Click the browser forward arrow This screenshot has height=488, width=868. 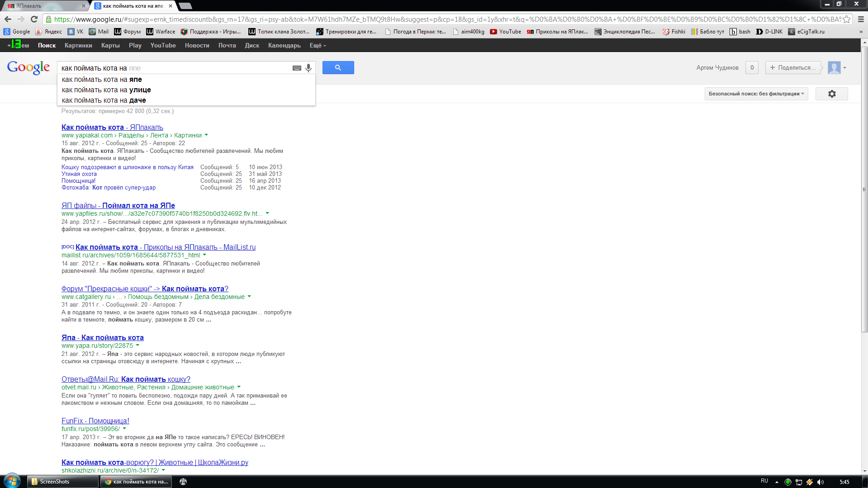tap(21, 19)
